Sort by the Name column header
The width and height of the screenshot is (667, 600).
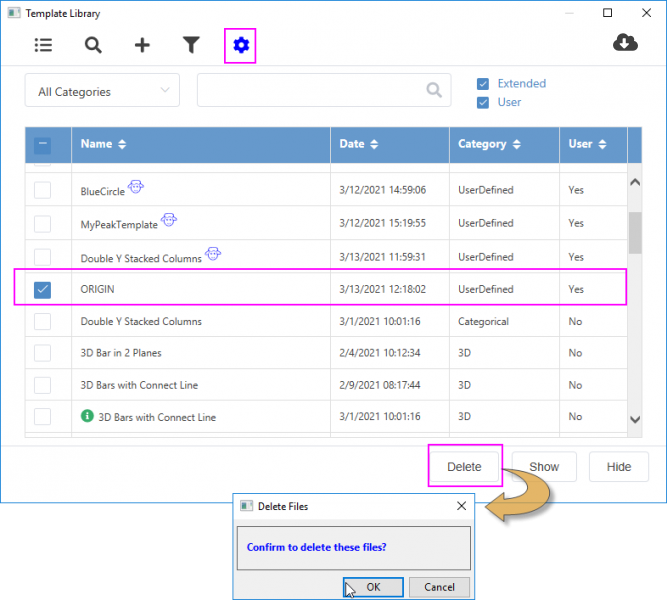103,144
